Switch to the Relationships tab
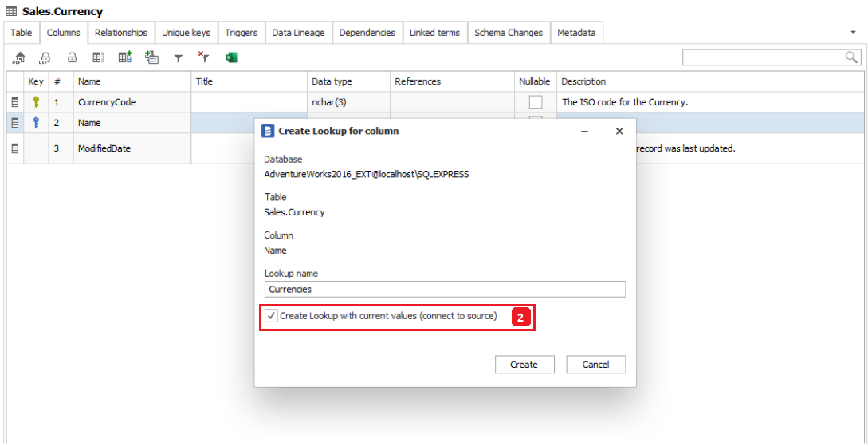Viewport: 868px width, 446px height. pyautogui.click(x=120, y=33)
